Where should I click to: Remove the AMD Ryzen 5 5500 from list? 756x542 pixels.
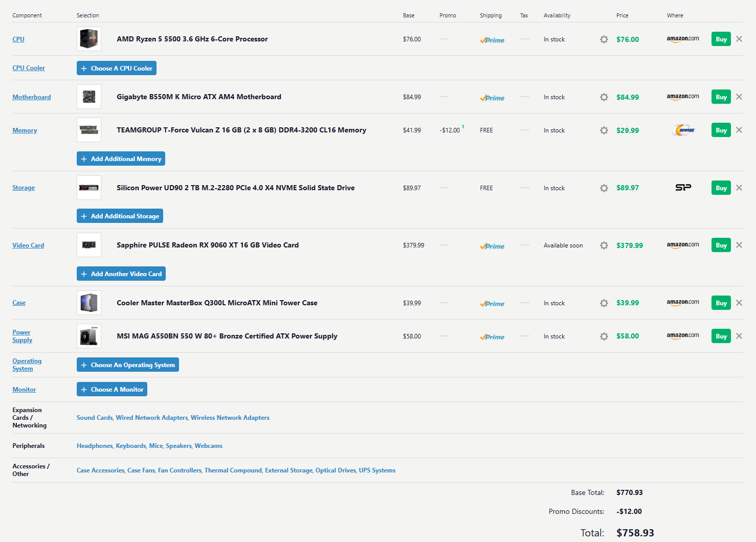pyautogui.click(x=739, y=39)
